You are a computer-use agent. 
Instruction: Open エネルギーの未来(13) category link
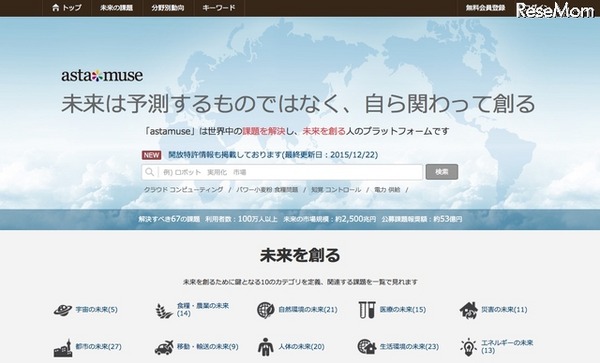[x=507, y=347]
